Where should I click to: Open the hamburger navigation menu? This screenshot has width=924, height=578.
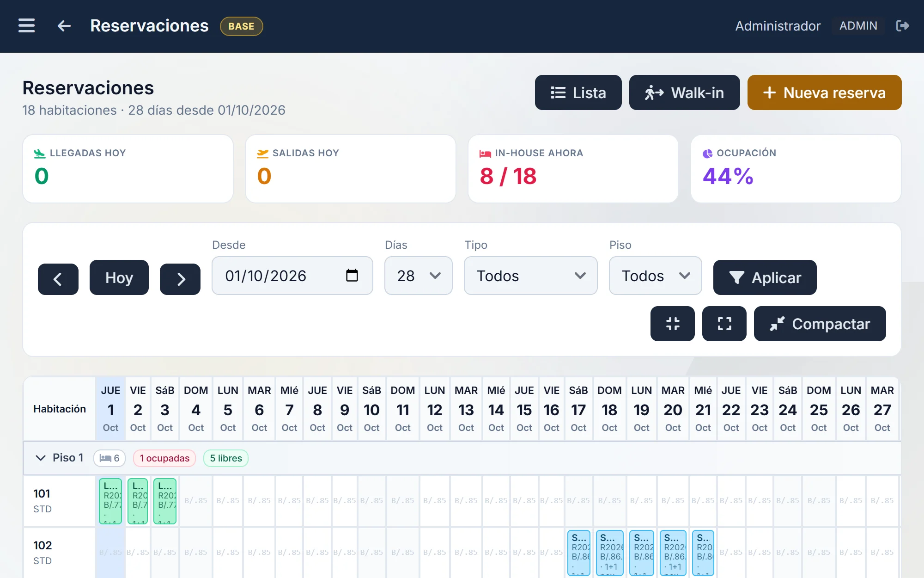tap(27, 25)
